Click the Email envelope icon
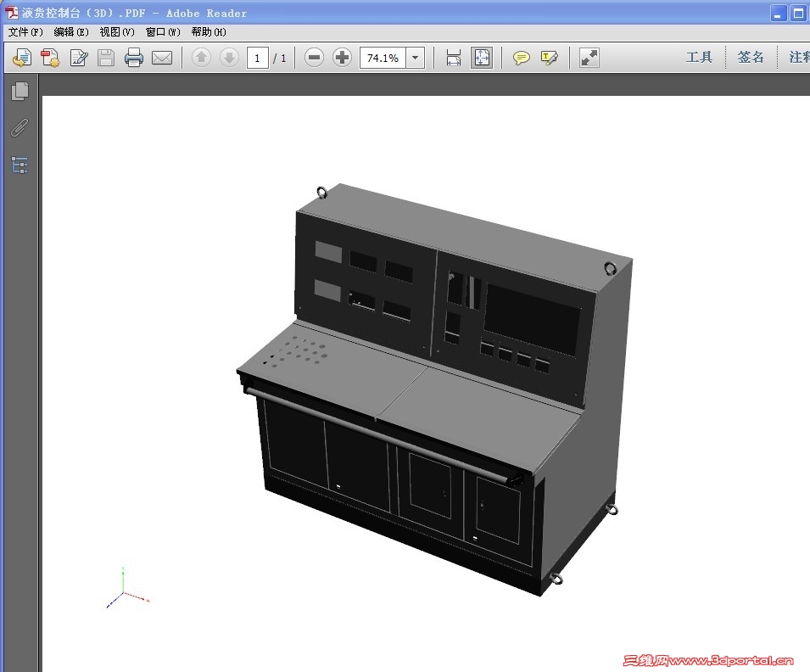Screen dimensions: 810x672 162,58
